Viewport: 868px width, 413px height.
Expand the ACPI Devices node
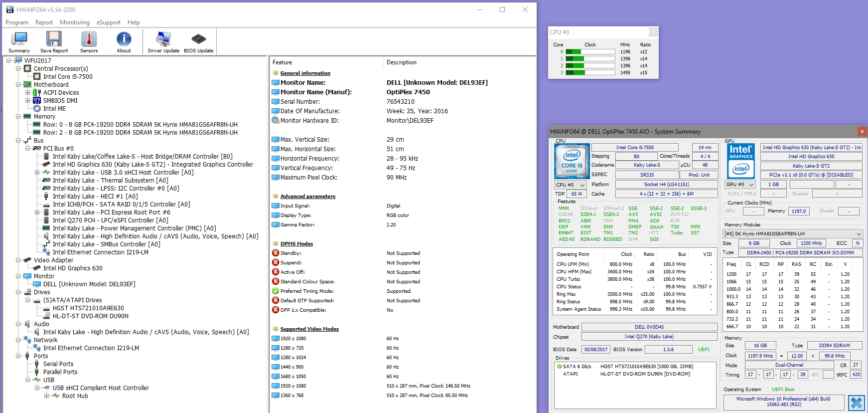point(28,93)
